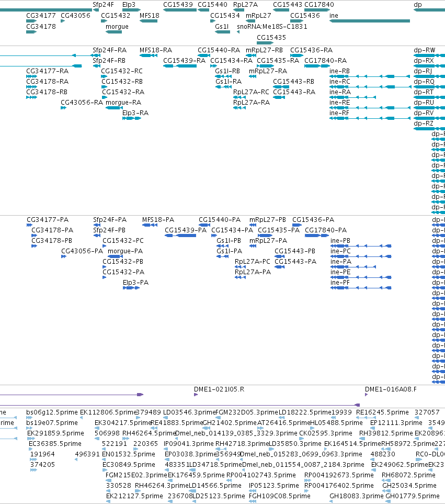Select the Gs1l-PA protein label
This screenshot has width=445, height=504.
click(229, 251)
